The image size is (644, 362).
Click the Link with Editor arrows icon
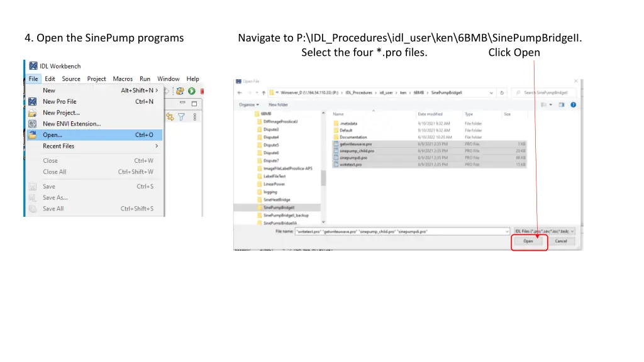coord(170,117)
